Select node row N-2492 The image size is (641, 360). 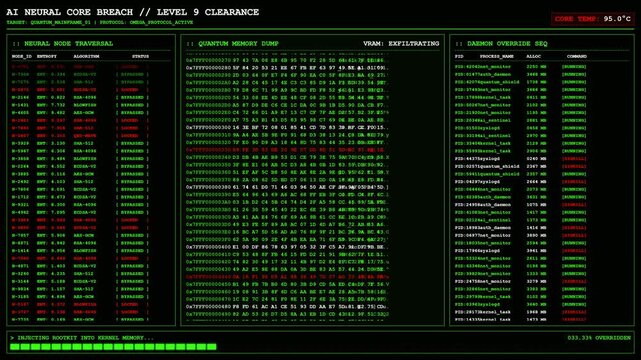tap(80, 182)
